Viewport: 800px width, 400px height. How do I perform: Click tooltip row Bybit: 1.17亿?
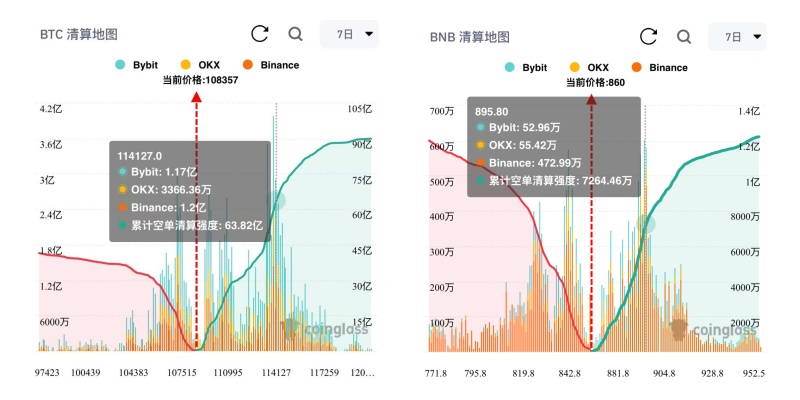tap(158, 171)
